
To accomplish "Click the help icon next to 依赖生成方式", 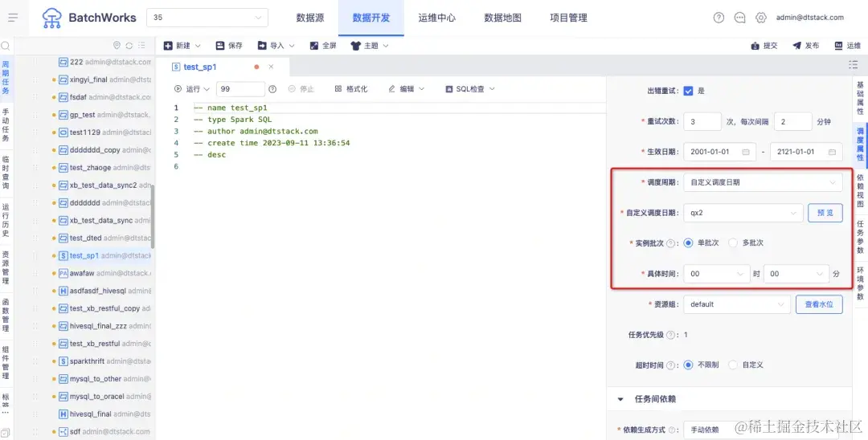I will tap(673, 430).
